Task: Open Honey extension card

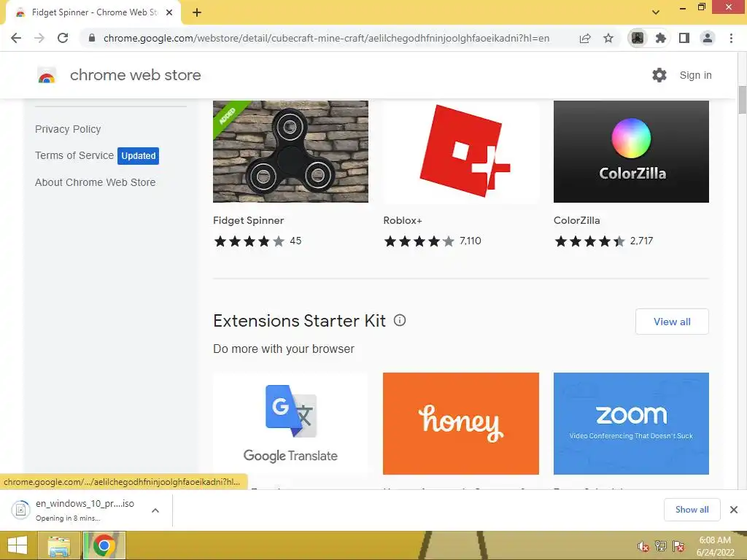Action: (461, 424)
